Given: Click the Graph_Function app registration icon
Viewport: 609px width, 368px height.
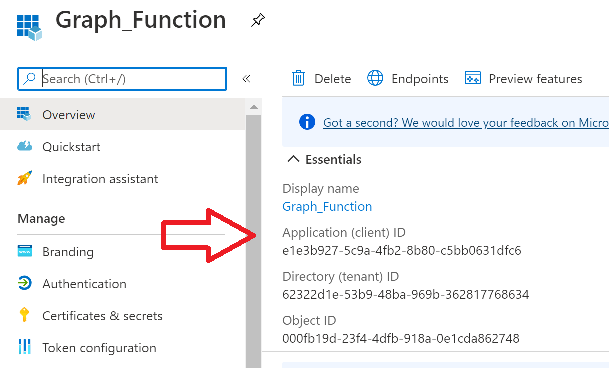Looking at the screenshot, I should [29, 27].
